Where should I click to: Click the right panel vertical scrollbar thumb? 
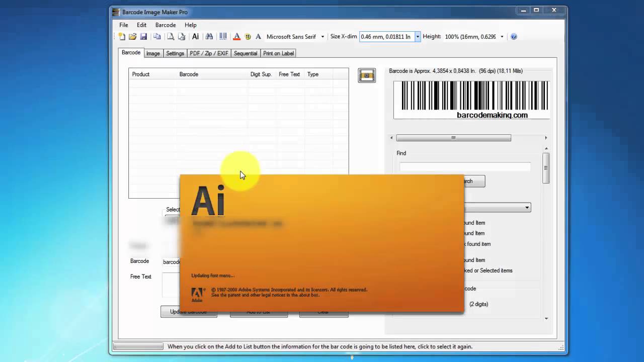546,167
